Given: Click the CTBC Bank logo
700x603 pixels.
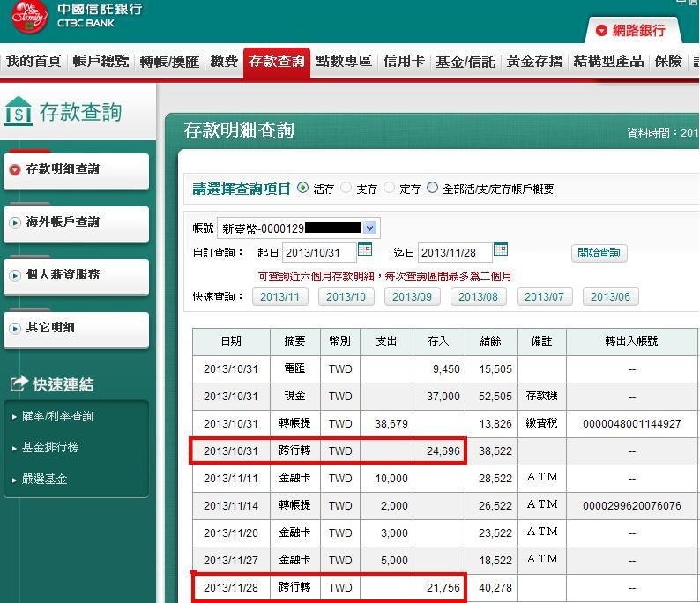Looking at the screenshot, I should tap(26, 17).
